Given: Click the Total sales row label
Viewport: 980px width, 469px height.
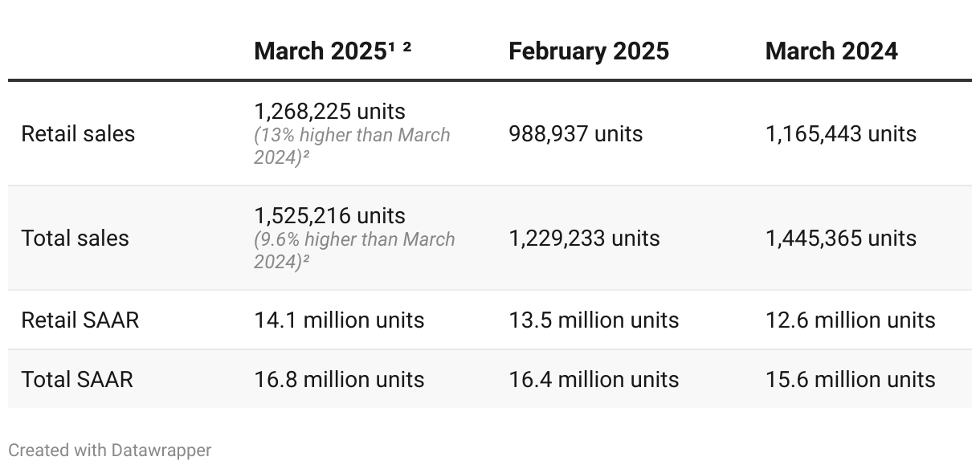Looking at the screenshot, I should pyautogui.click(x=75, y=238).
